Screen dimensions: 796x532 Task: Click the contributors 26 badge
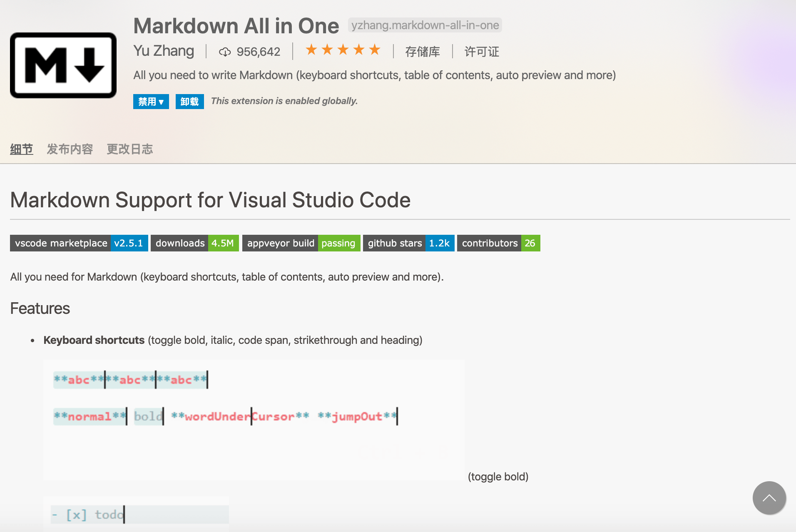coord(499,243)
